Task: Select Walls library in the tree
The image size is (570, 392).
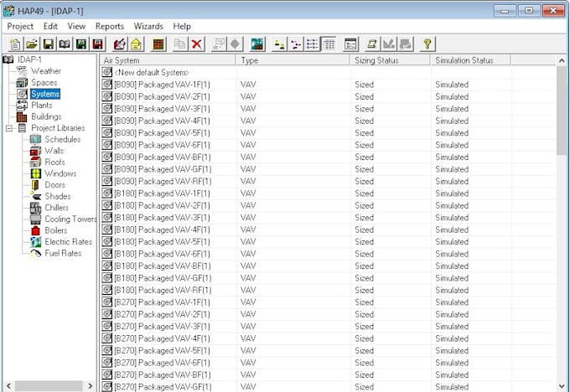Action: pos(54,151)
